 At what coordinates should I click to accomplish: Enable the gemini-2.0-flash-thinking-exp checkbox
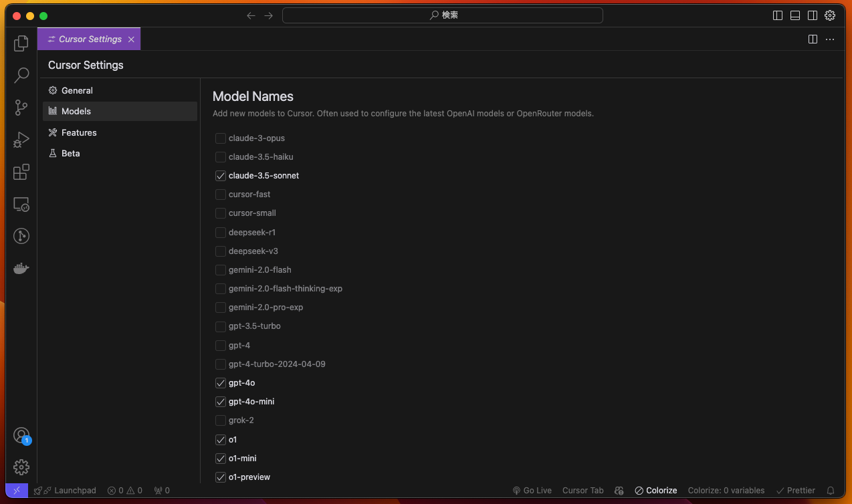(220, 289)
